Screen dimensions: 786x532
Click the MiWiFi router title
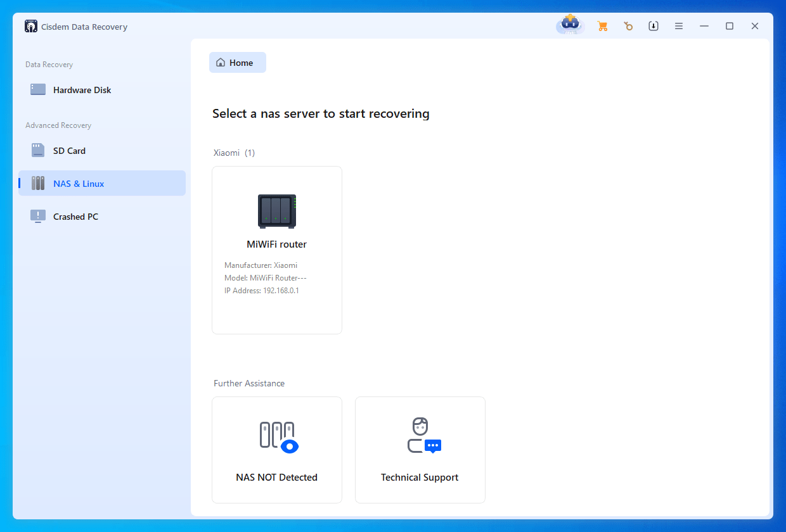point(277,244)
